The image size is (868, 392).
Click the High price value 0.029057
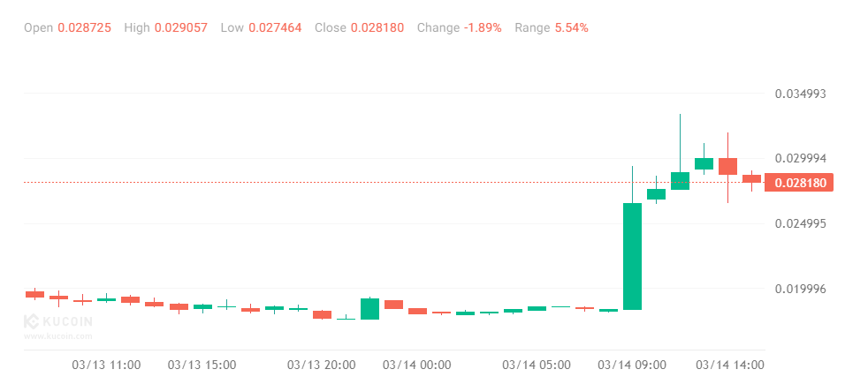tap(181, 27)
